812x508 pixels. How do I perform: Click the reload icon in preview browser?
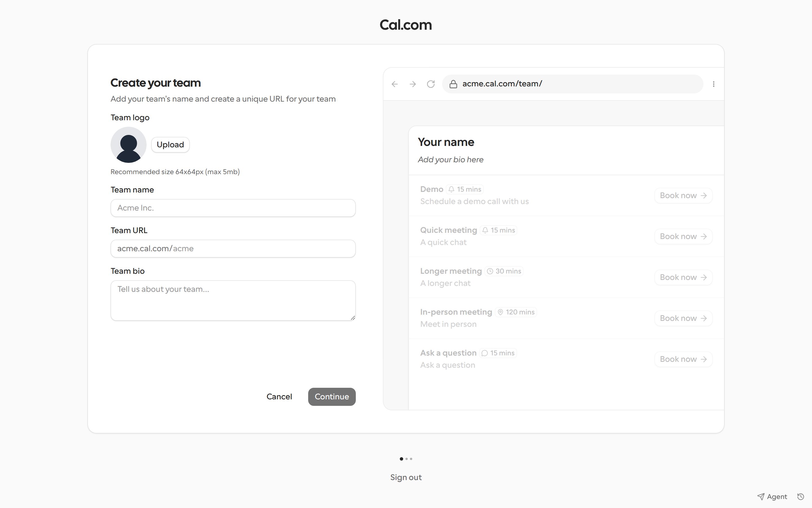click(x=431, y=84)
